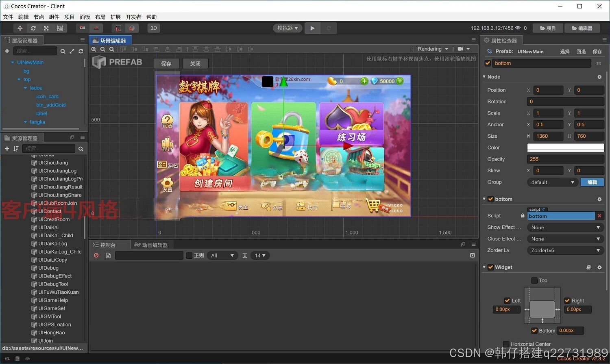Disable the Widget component checkbox
This screenshot has width=610, height=364.
click(490, 267)
